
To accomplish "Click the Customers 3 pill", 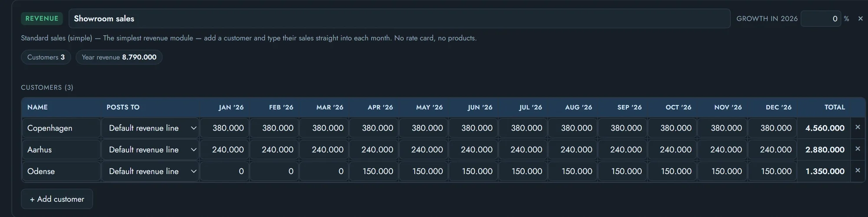I will 46,57.
